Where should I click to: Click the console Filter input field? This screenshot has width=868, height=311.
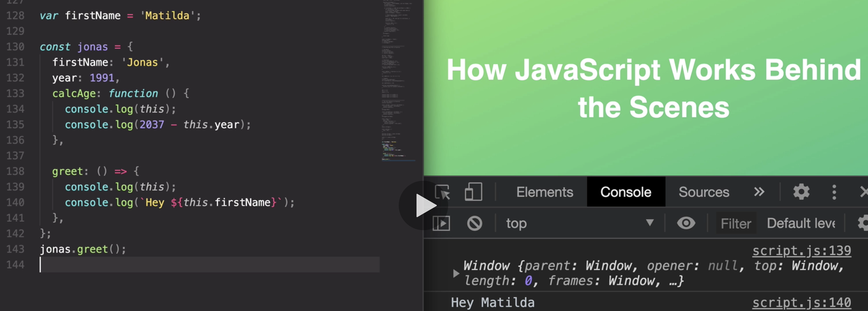tap(736, 223)
